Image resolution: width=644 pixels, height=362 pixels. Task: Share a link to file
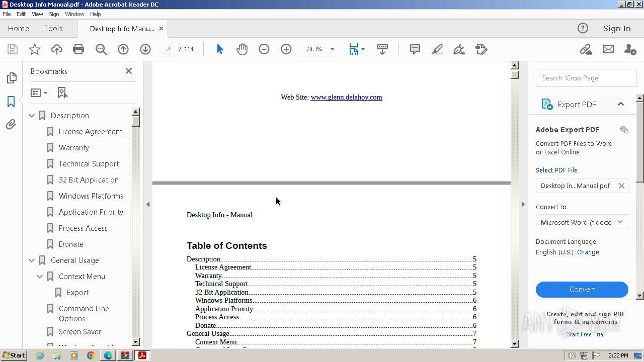[x=586, y=49]
